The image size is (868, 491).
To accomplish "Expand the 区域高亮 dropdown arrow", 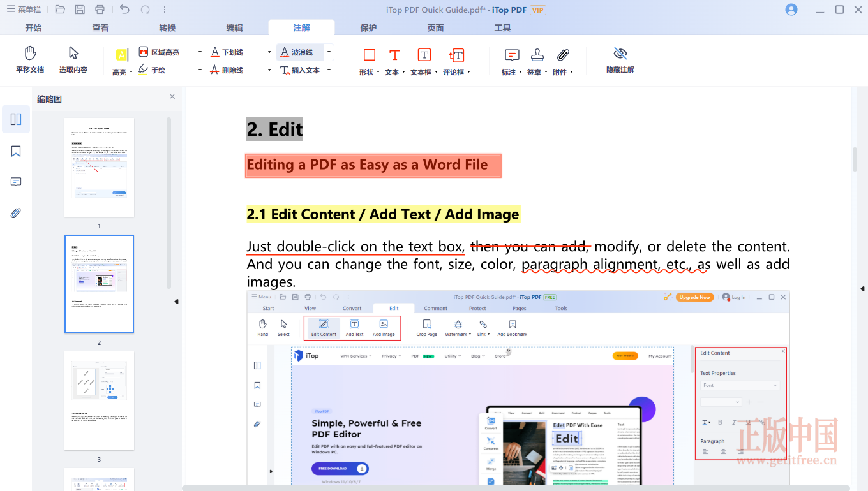I will point(200,52).
